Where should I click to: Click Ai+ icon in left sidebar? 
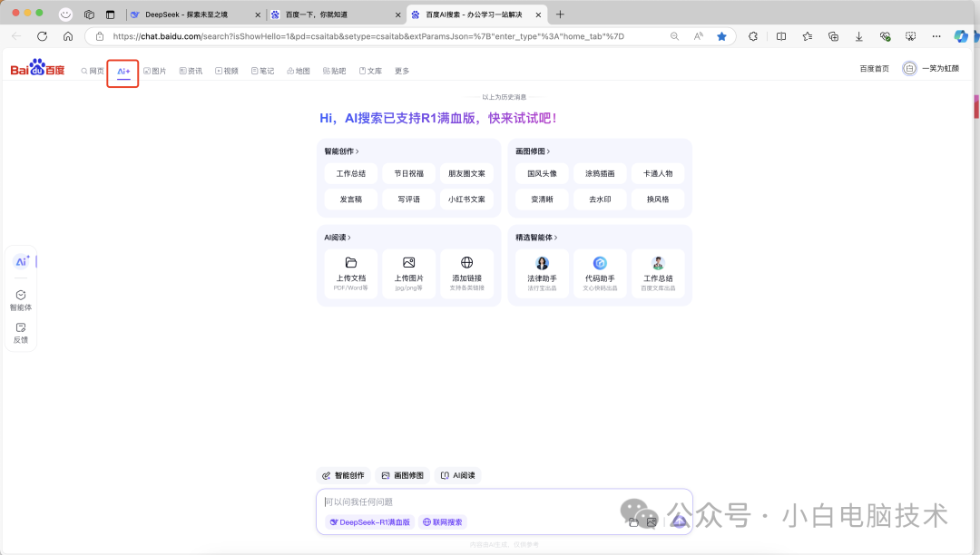coord(22,261)
